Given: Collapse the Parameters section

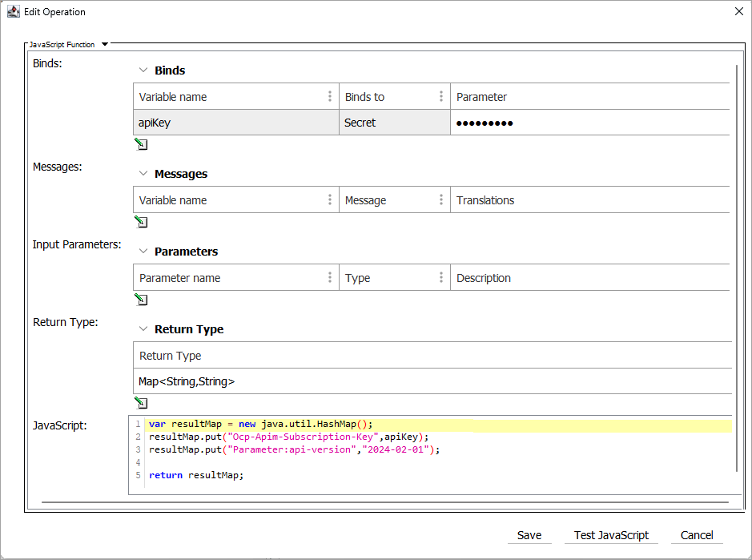Looking at the screenshot, I should click(x=143, y=252).
